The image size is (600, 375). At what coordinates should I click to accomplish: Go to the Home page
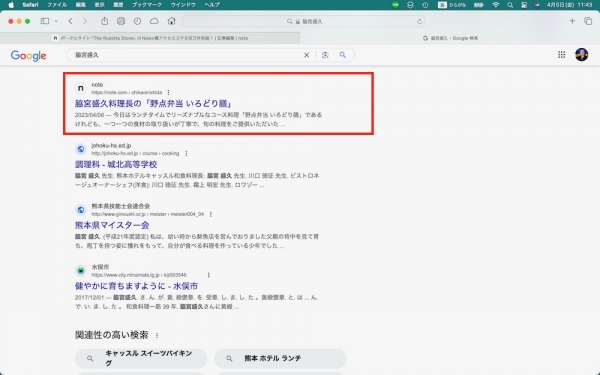tap(171, 21)
